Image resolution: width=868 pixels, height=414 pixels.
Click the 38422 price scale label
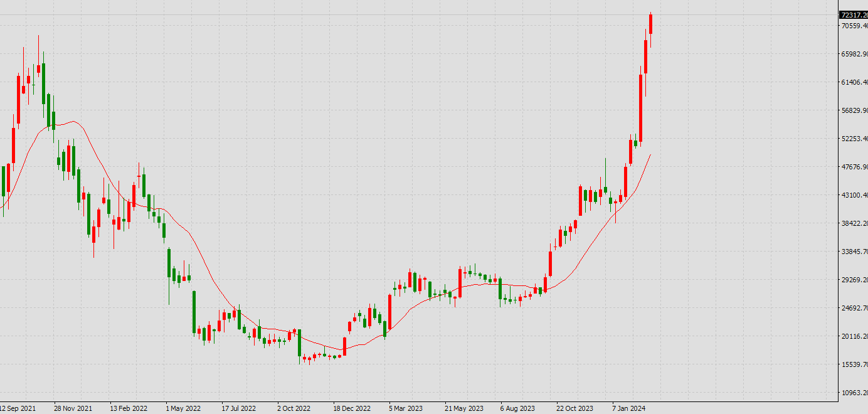coord(854,223)
